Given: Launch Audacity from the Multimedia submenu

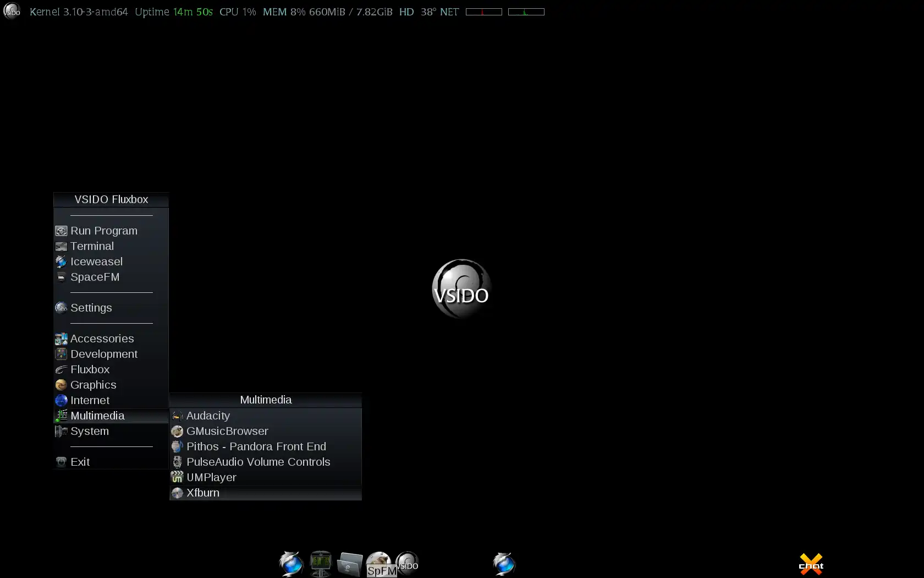Looking at the screenshot, I should coord(265,416).
